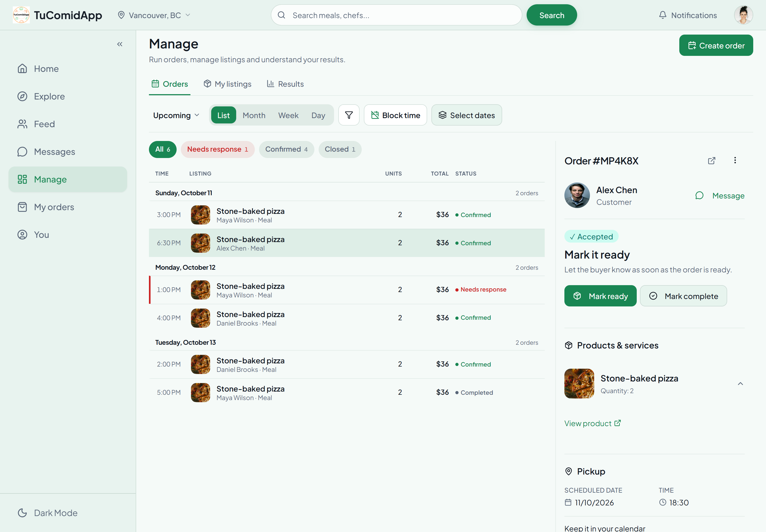The image size is (766, 532).
Task: Open the Orders tab
Action: tap(170, 84)
